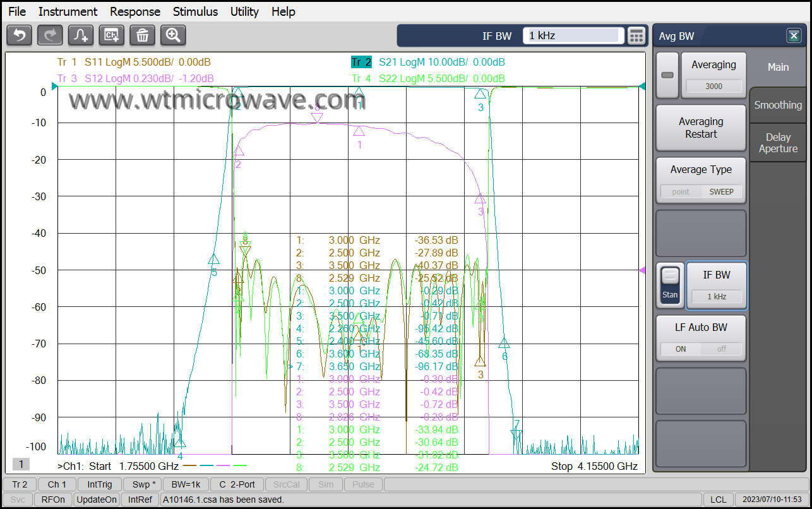Click the S21 marker 5 triangle near -47 dB
The height and width of the screenshot is (509, 812).
[214, 259]
